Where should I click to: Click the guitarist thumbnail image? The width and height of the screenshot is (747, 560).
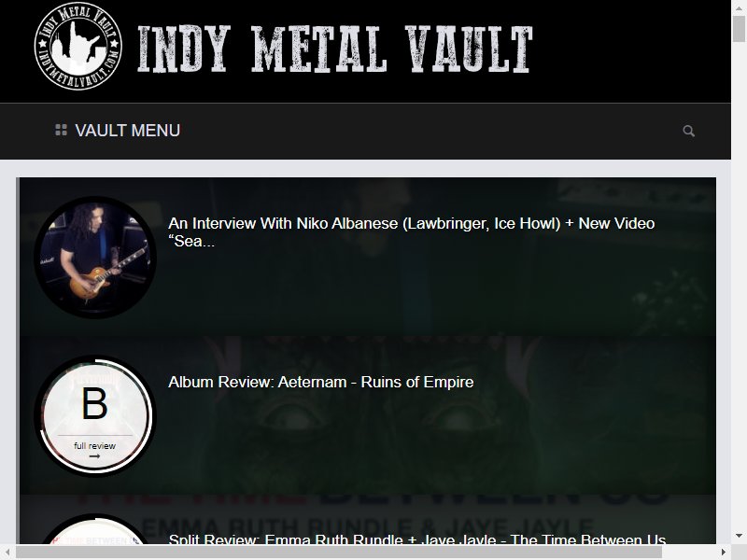95,258
